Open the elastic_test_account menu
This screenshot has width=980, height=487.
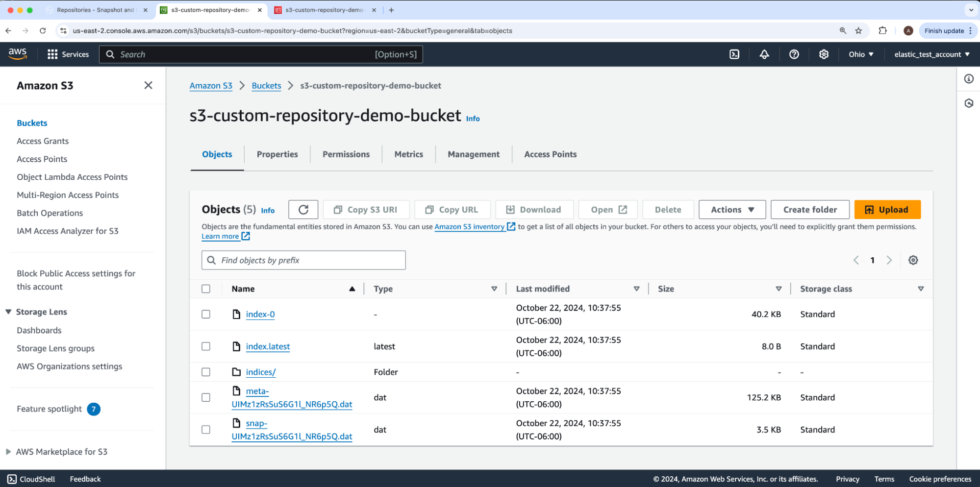click(x=931, y=54)
